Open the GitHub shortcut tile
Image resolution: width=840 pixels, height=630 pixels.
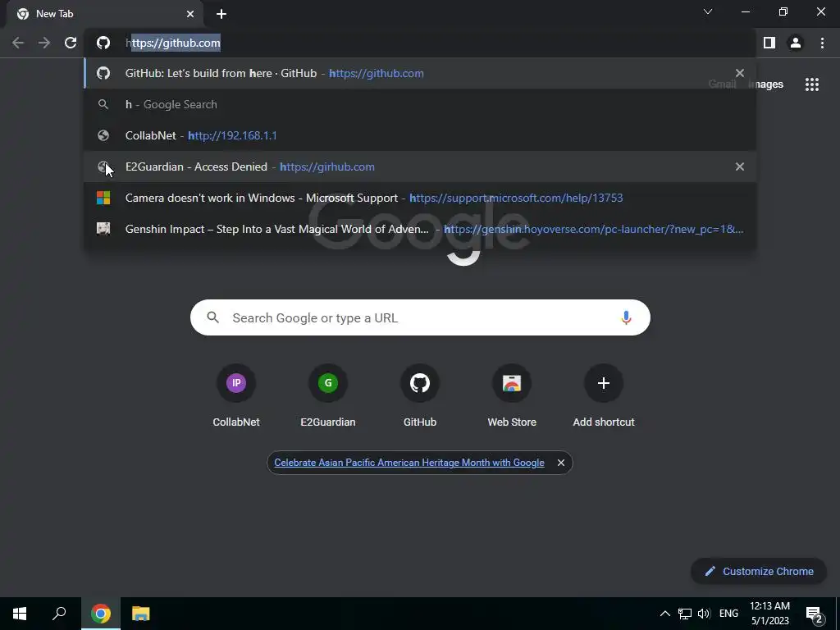(x=420, y=395)
